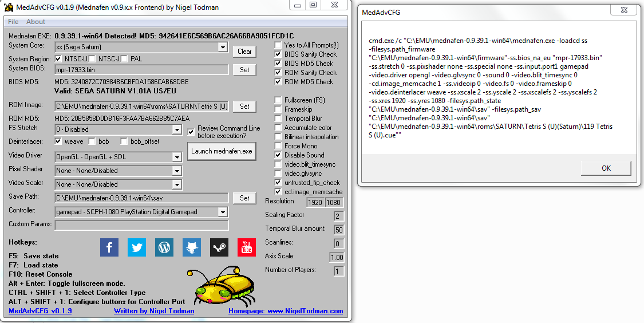Enable video.blit_timesync checkbox
The image size is (644, 323).
click(278, 164)
